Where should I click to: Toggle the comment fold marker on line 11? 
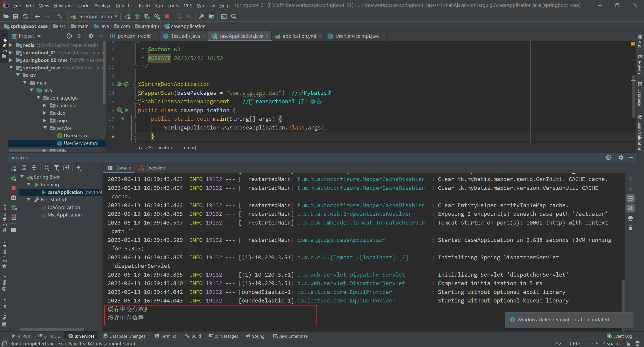(x=135, y=67)
